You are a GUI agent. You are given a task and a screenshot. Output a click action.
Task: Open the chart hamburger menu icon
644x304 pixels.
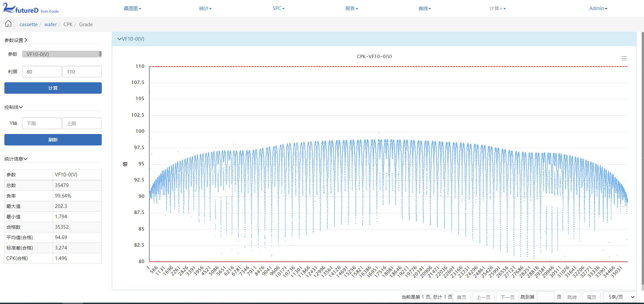(624, 58)
